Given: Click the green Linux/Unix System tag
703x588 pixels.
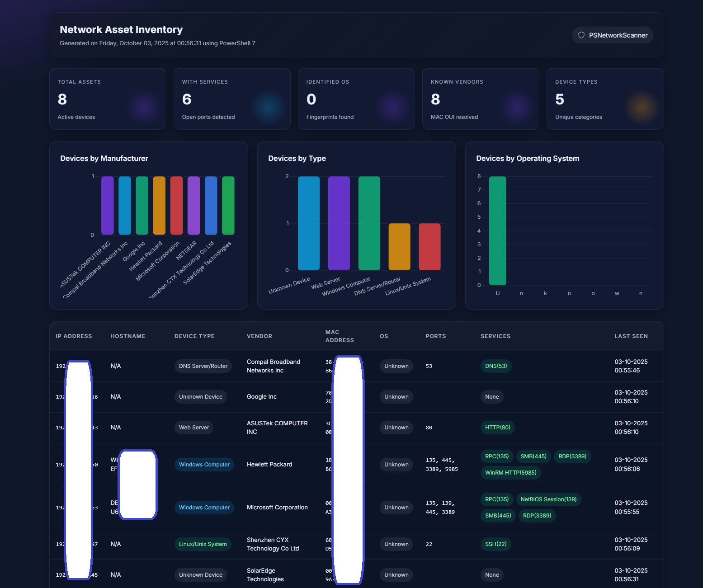Looking at the screenshot, I should tap(203, 544).
